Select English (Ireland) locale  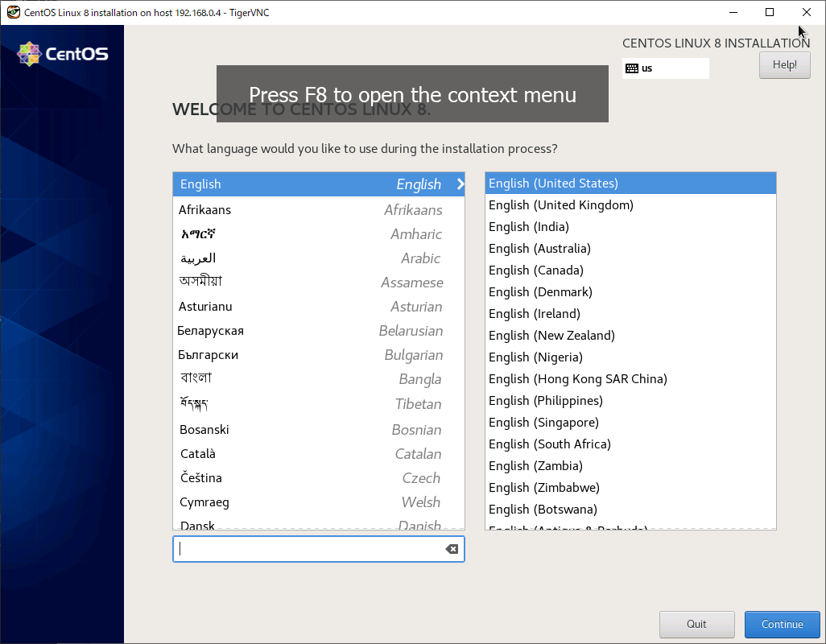(x=630, y=314)
